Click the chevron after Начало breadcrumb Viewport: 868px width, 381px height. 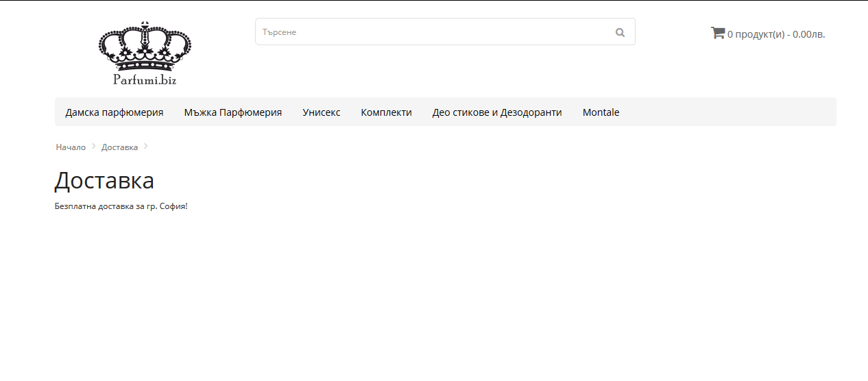click(93, 147)
